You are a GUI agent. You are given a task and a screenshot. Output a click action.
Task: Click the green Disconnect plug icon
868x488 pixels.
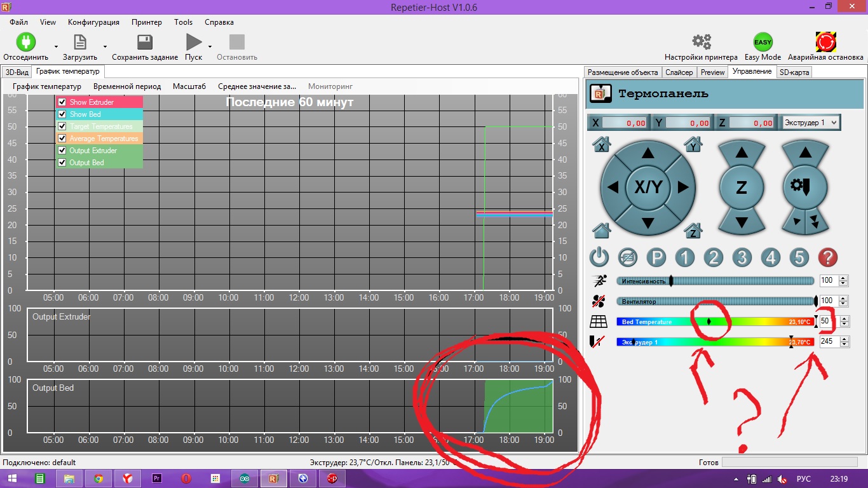coord(26,42)
